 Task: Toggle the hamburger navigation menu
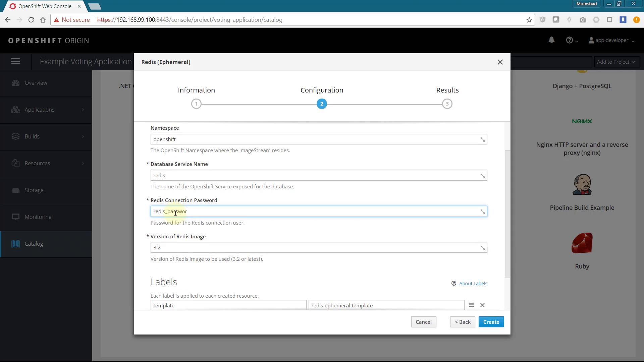click(x=16, y=62)
